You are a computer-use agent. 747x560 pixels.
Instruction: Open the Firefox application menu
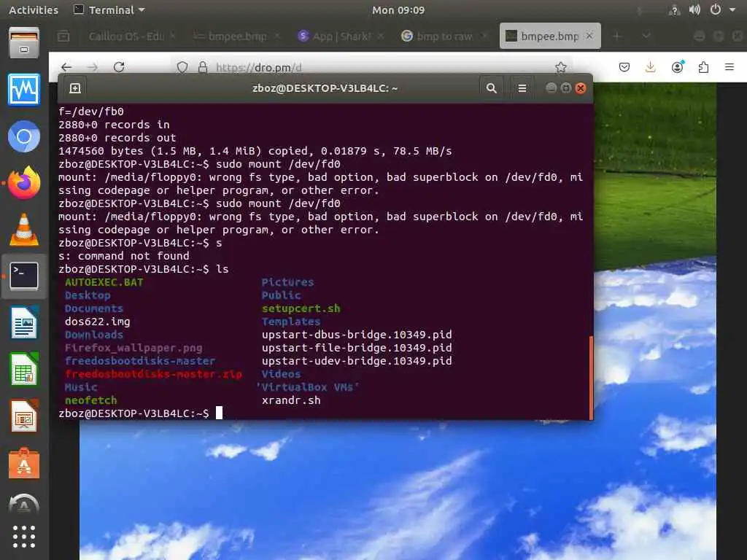[x=729, y=67]
